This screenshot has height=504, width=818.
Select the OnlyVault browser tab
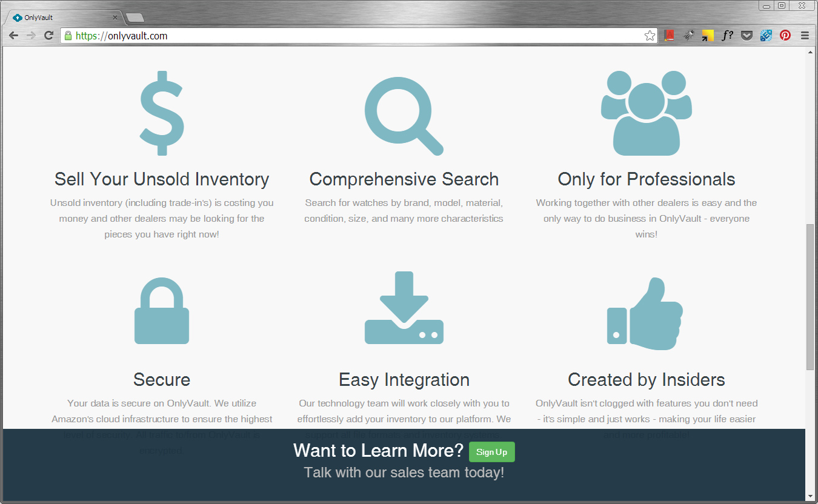pyautogui.click(x=63, y=18)
